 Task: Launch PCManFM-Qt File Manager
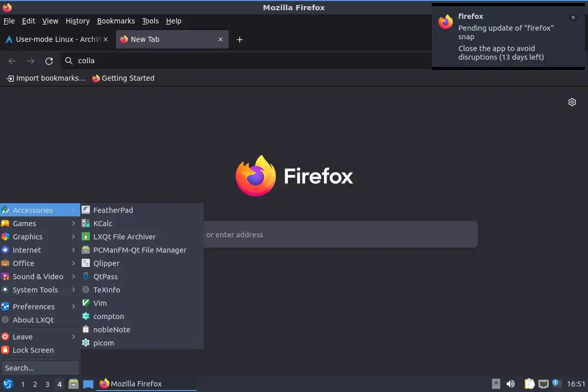tap(142, 250)
